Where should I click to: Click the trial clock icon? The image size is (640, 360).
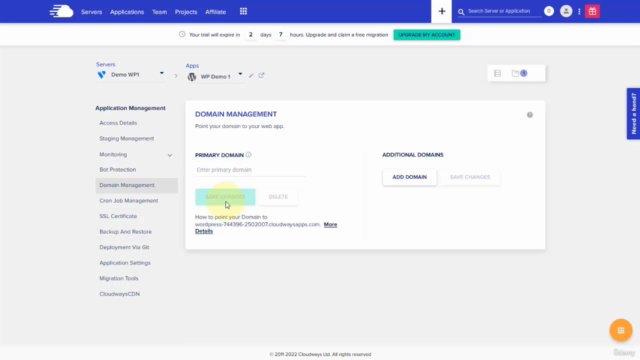pyautogui.click(x=182, y=34)
